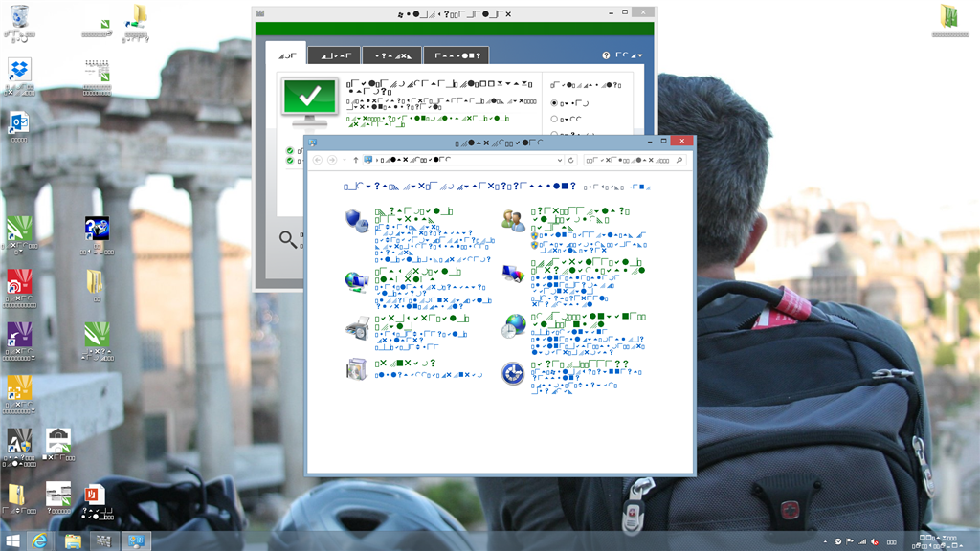Open the house icon shortcut on the desktop
980x551 pixels.
(58, 440)
